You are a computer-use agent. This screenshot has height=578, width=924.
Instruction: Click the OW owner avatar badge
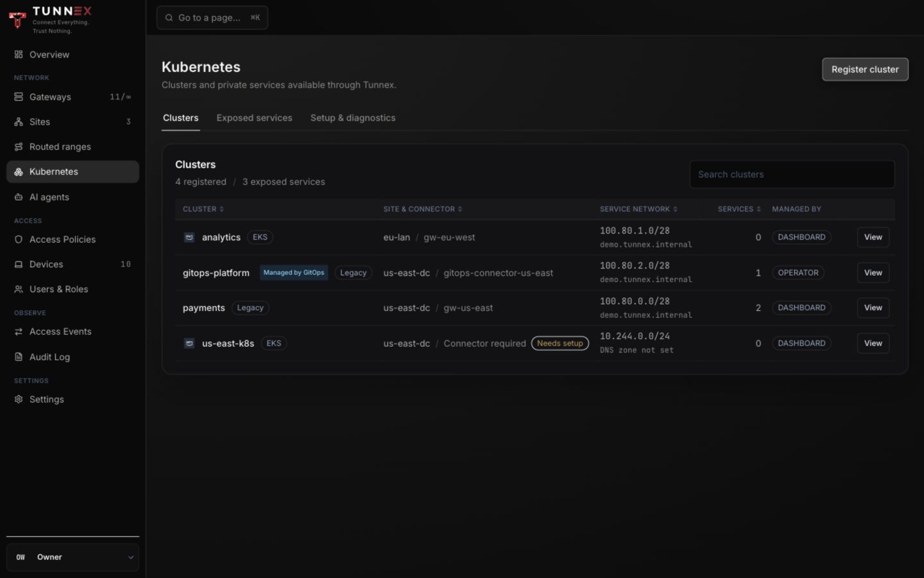(x=21, y=557)
